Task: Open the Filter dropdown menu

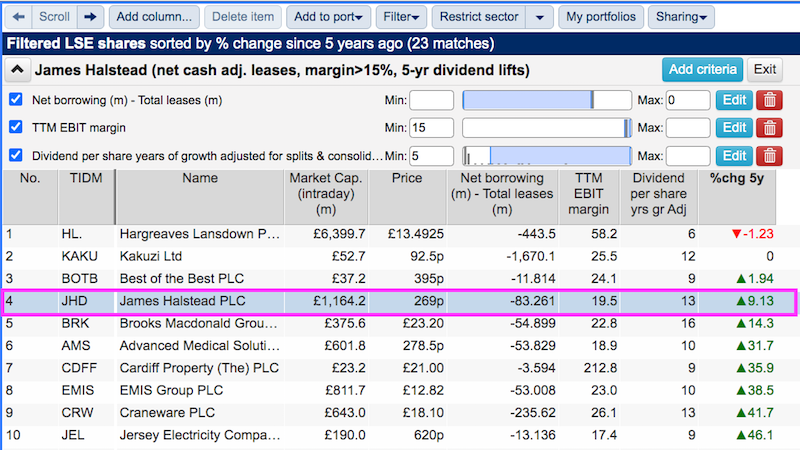Action: coord(401,17)
